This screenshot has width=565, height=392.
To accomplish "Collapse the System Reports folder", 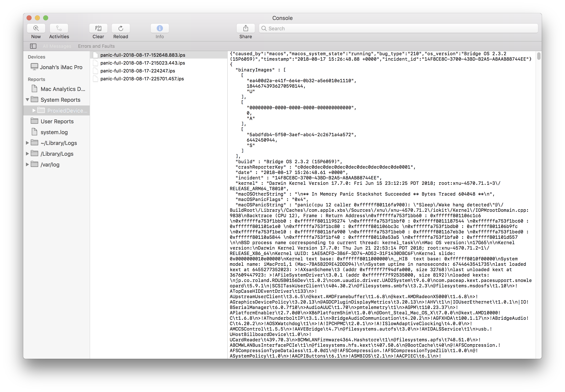I will pos(27,100).
